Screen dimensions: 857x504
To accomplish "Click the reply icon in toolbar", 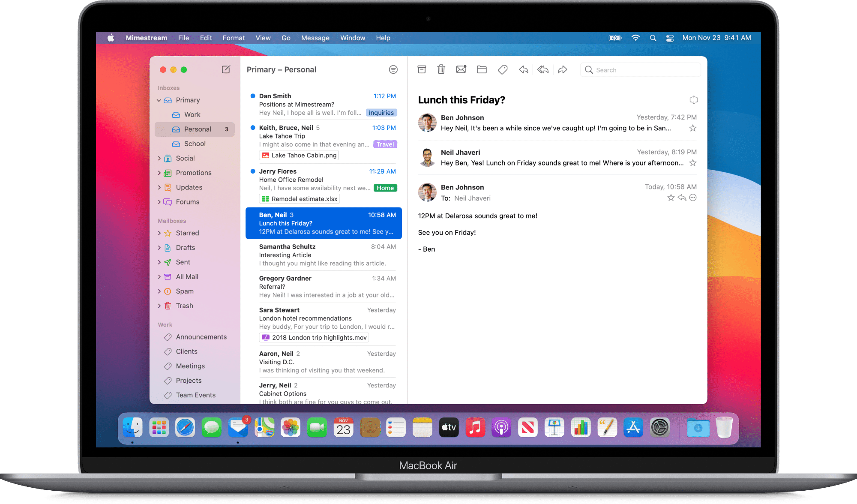I will (x=523, y=69).
